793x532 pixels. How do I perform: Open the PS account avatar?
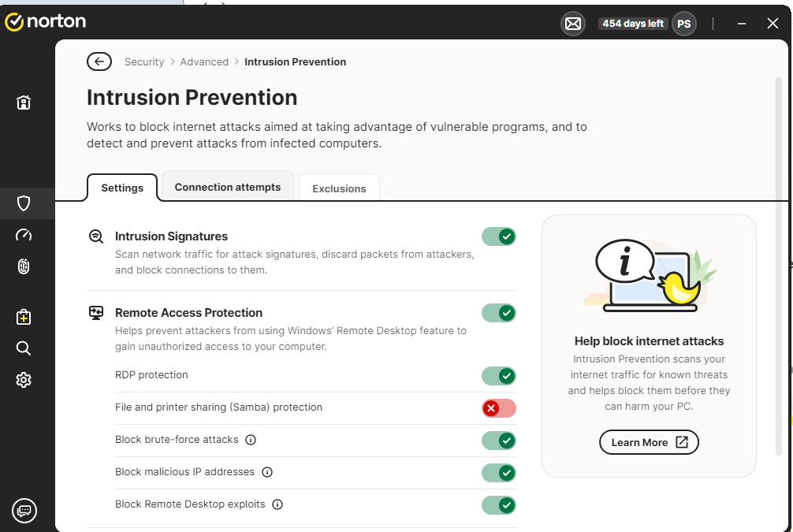pyautogui.click(x=683, y=24)
